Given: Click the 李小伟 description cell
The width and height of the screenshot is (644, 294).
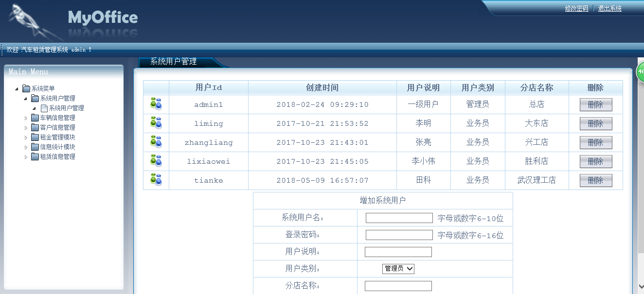Looking at the screenshot, I should tap(424, 161).
